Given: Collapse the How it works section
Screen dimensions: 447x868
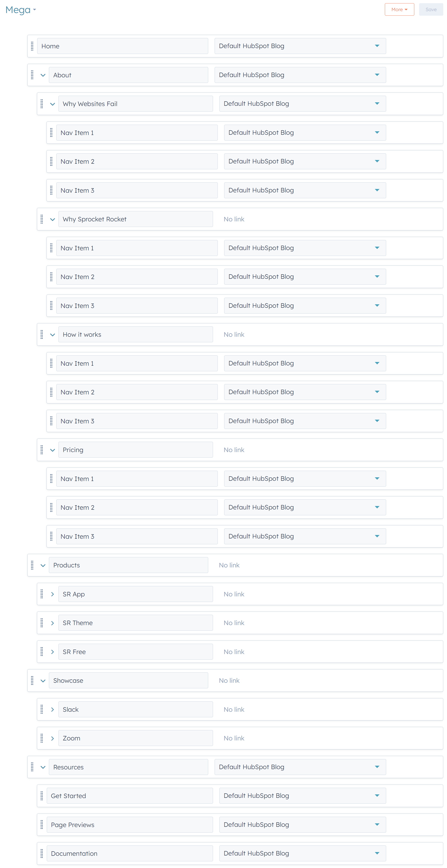Looking at the screenshot, I should coord(53,335).
